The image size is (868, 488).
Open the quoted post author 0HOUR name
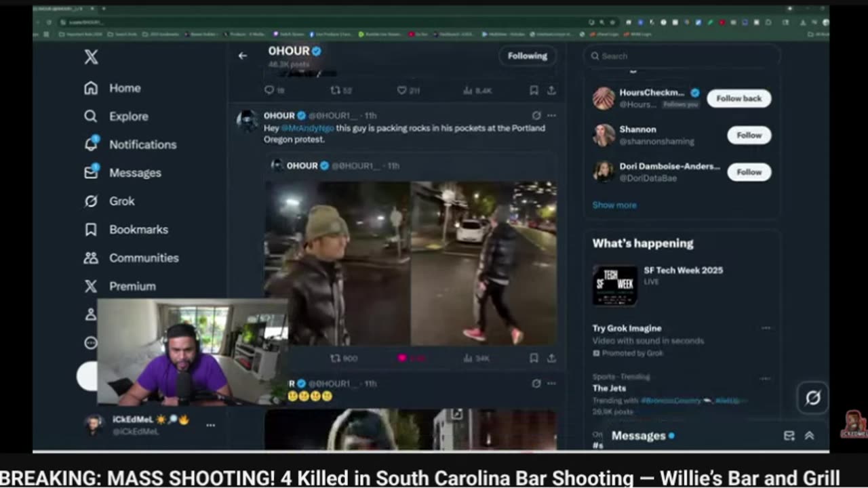point(302,165)
